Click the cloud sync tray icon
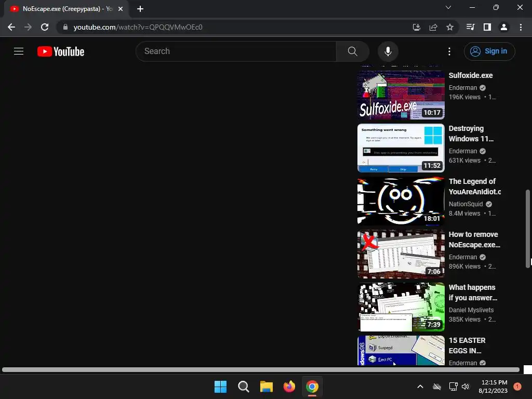This screenshot has height=399, width=532. click(x=436, y=387)
